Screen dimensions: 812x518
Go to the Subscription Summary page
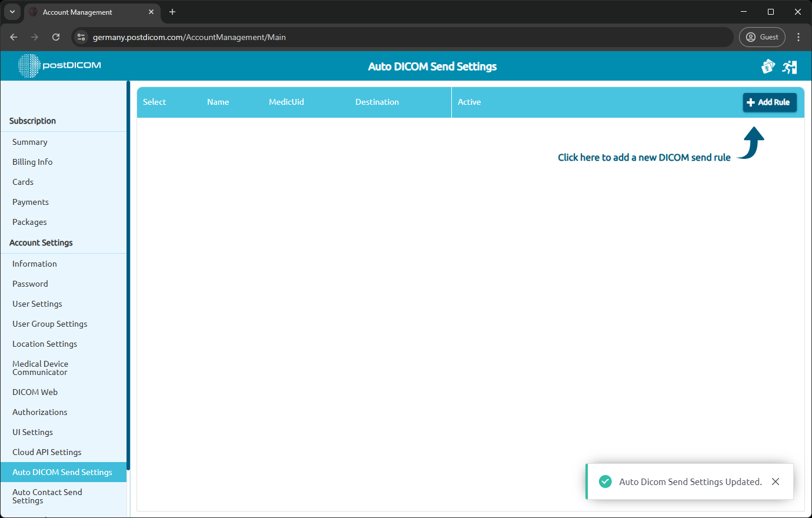[x=29, y=142]
